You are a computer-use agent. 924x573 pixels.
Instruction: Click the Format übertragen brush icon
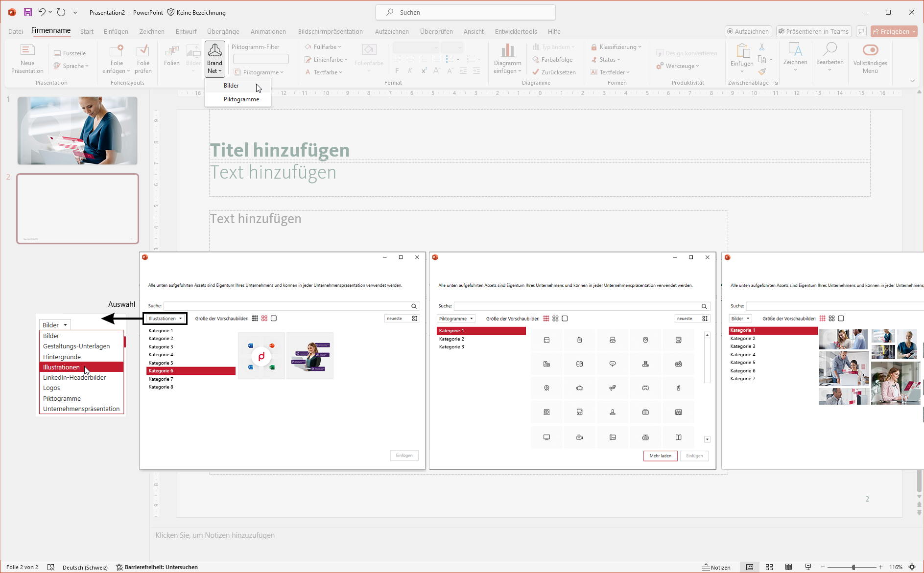[762, 71]
